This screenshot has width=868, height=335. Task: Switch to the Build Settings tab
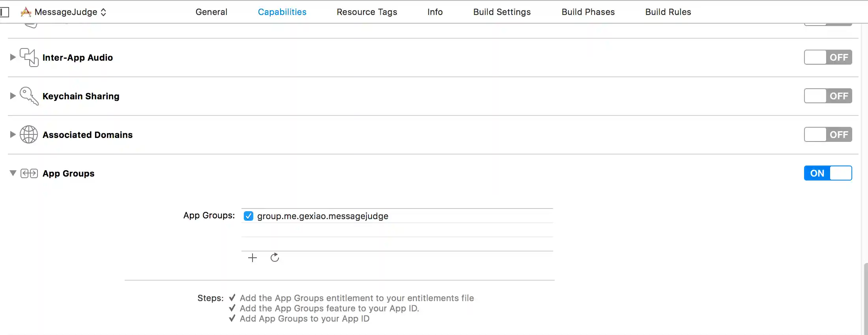coord(501,12)
